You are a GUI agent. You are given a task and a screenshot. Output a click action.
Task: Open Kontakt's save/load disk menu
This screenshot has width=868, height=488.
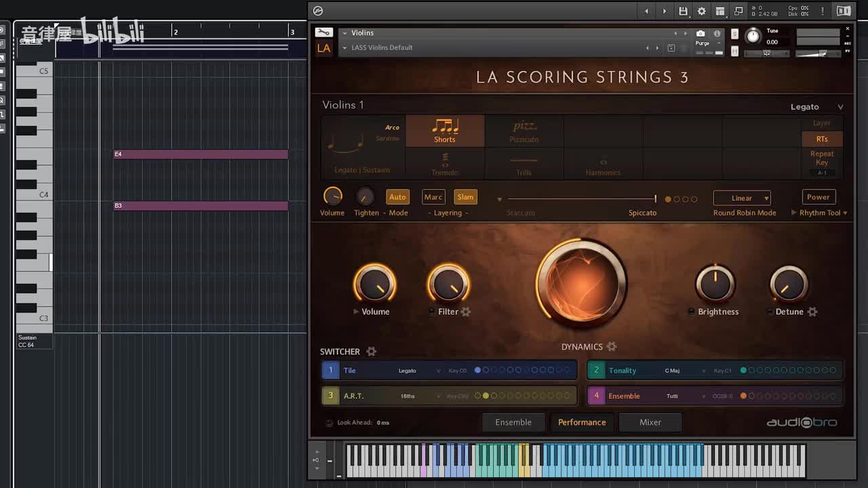(683, 11)
